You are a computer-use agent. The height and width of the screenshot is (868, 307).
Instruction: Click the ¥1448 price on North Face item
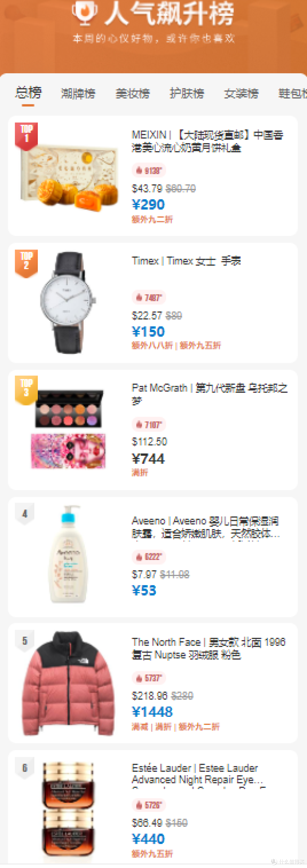[x=152, y=712]
